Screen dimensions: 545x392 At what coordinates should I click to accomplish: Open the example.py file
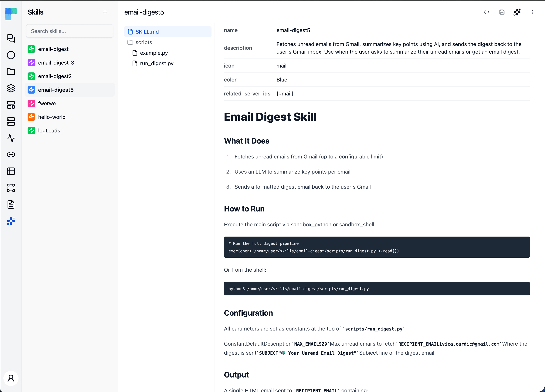coord(168,53)
